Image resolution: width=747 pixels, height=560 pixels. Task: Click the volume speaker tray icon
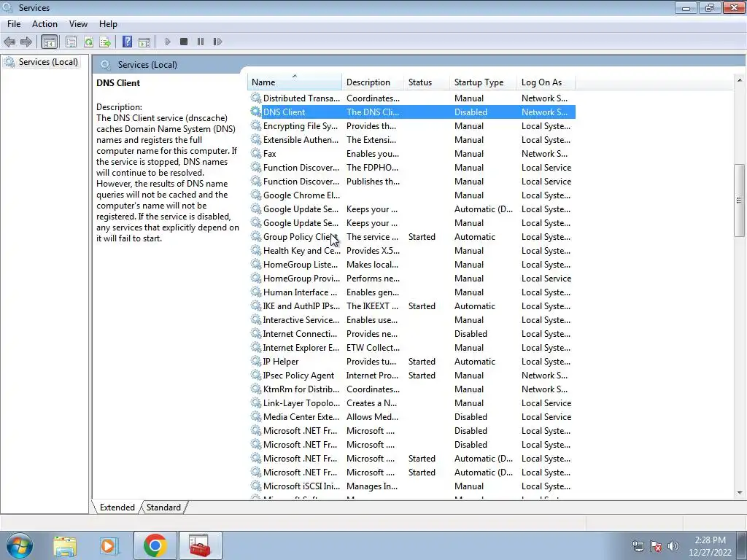(x=673, y=546)
